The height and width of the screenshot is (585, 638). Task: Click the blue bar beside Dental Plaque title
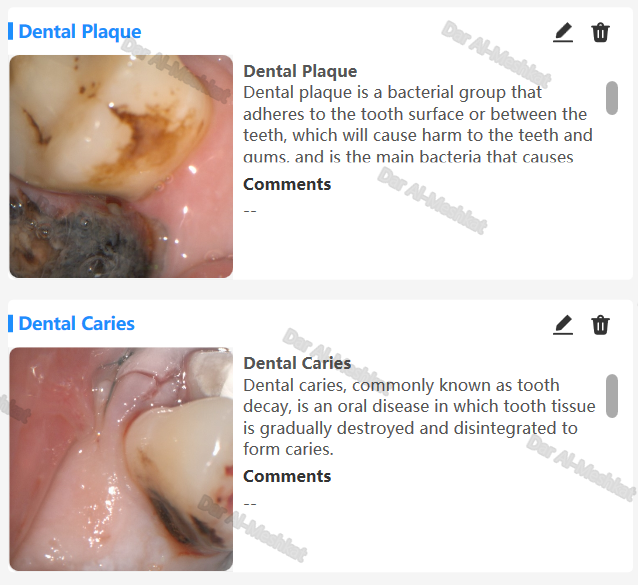[11, 31]
